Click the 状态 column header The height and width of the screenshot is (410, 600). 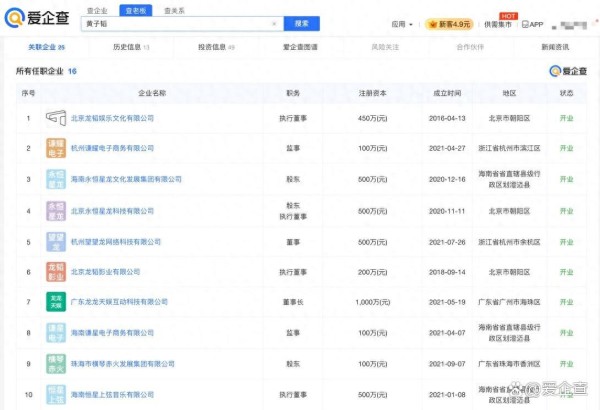click(x=566, y=93)
